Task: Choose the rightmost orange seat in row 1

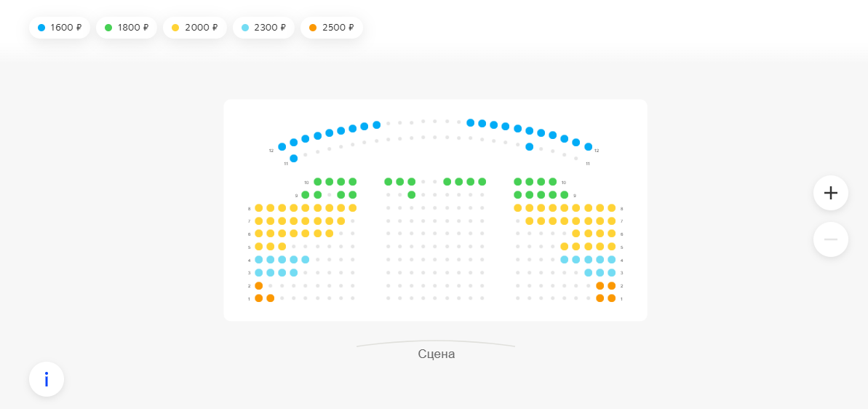Action: pos(612,298)
